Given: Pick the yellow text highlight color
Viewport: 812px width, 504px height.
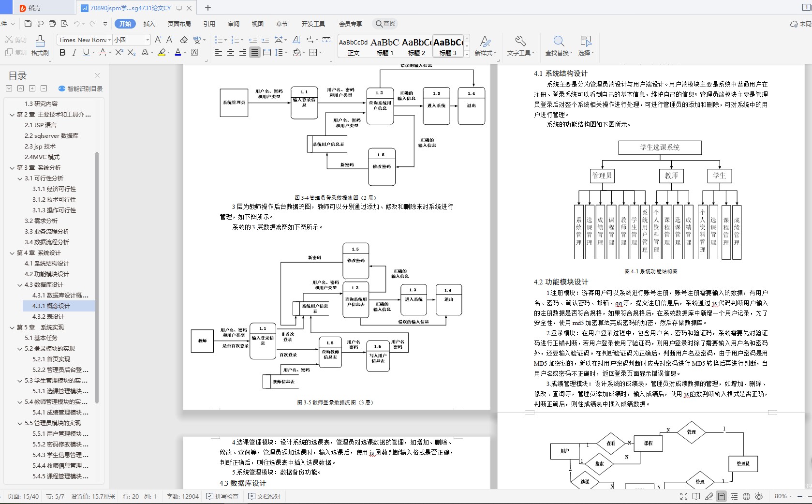Looking at the screenshot, I should point(162,52).
